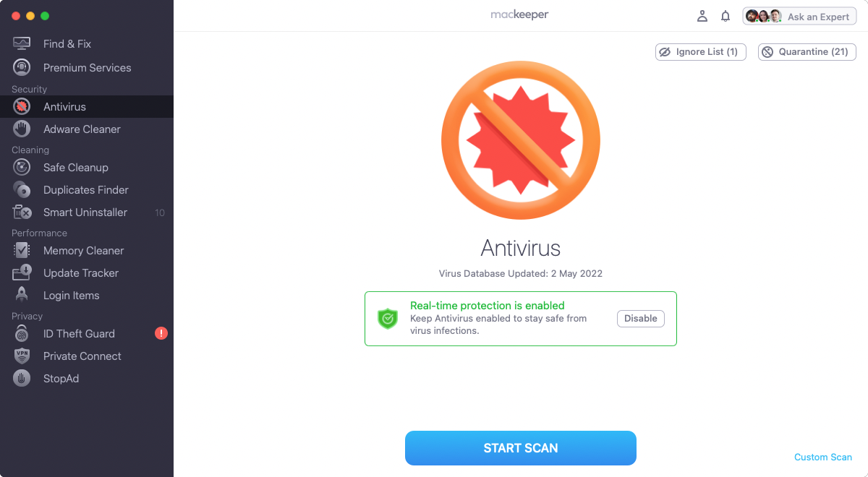Image resolution: width=868 pixels, height=477 pixels.
Task: Open Safe Cleanup sidebar icon
Action: (22, 168)
